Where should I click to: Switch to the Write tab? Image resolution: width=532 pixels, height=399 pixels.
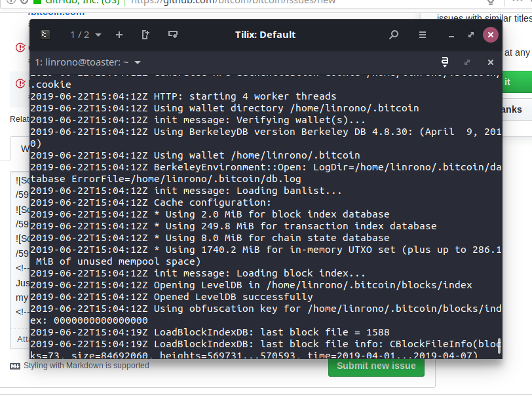click(x=25, y=149)
